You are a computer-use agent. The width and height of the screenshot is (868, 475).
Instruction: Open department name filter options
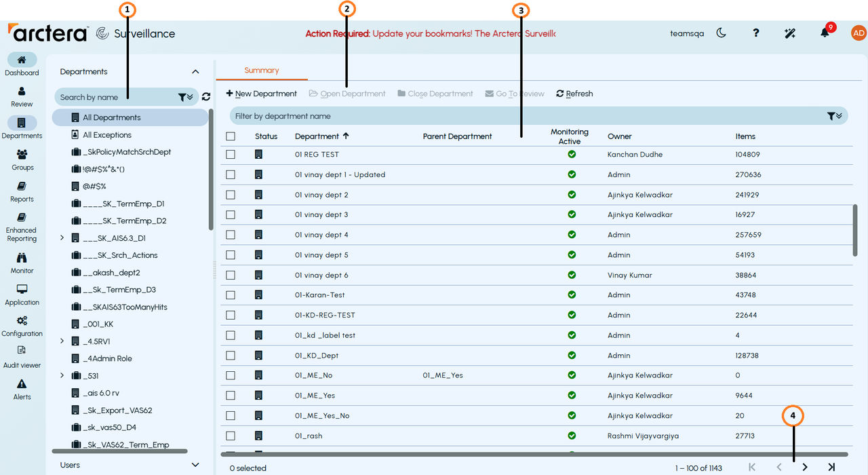835,116
